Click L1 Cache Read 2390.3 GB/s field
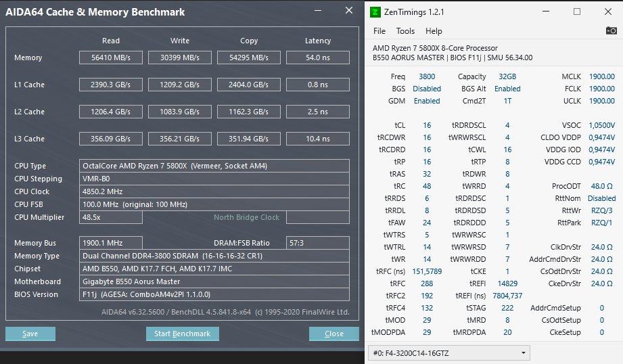This screenshot has height=364, width=623. pyautogui.click(x=111, y=85)
